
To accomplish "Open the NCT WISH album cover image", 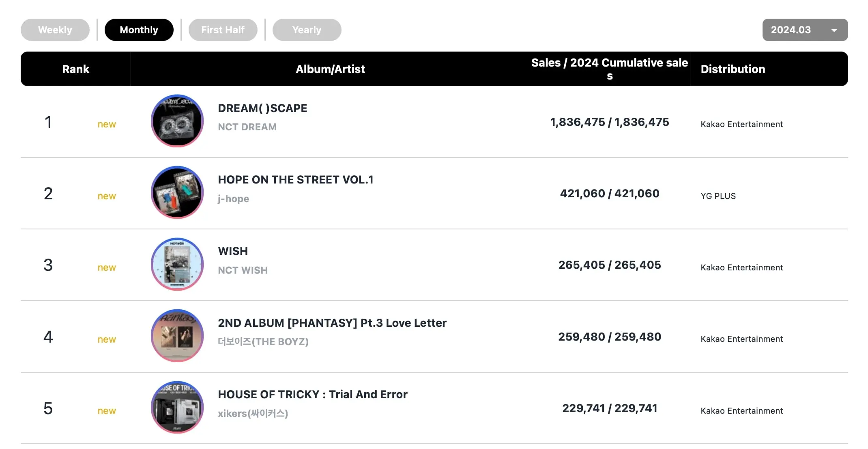I will coord(177,264).
